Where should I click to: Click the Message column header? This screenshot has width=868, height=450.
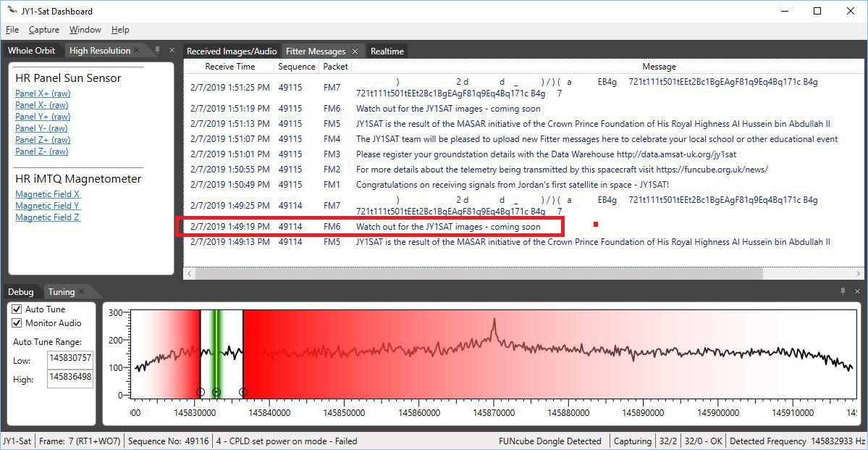pyautogui.click(x=659, y=67)
